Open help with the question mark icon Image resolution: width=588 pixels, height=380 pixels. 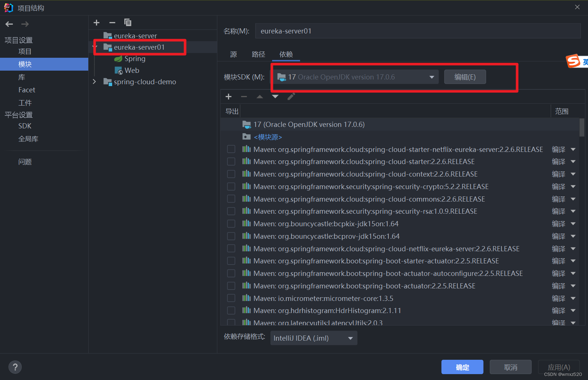coord(15,367)
